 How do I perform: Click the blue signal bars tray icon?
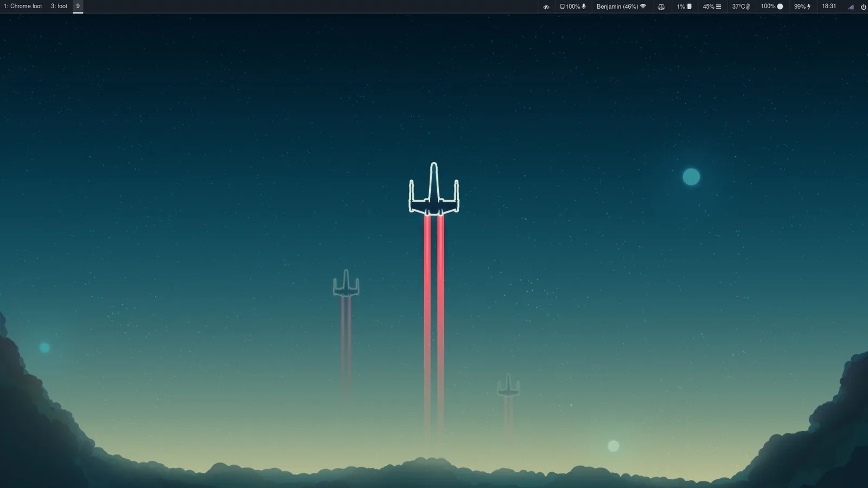851,7
